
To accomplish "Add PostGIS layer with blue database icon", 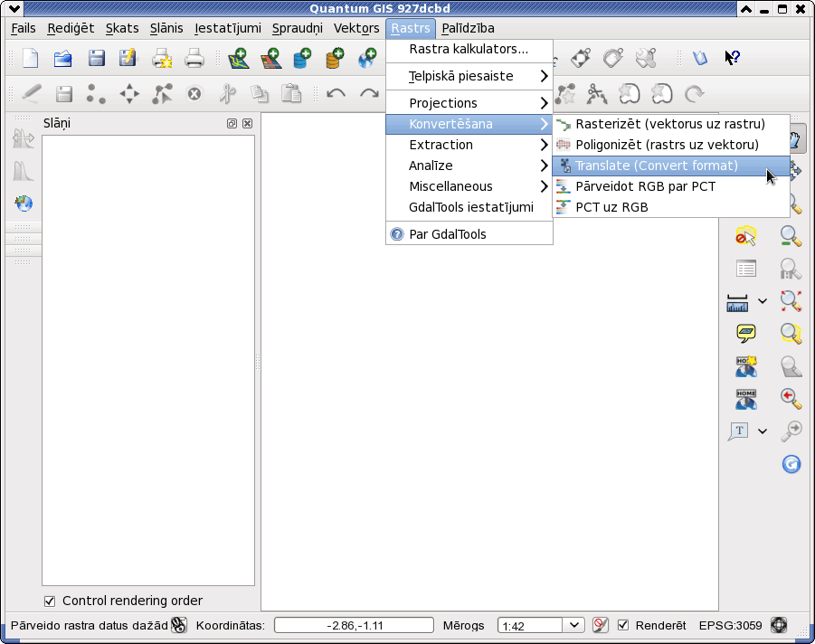I will click(302, 58).
